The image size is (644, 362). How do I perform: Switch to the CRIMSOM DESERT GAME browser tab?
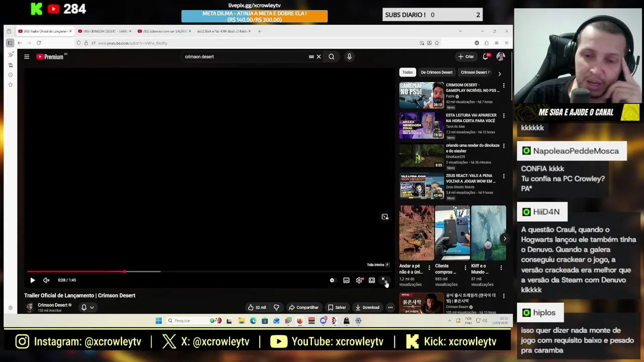[104, 31]
